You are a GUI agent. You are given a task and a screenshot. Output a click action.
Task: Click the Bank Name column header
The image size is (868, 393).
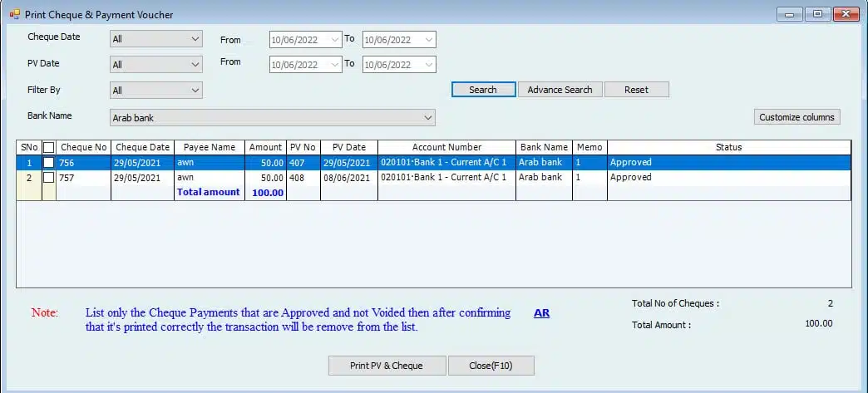(x=544, y=147)
